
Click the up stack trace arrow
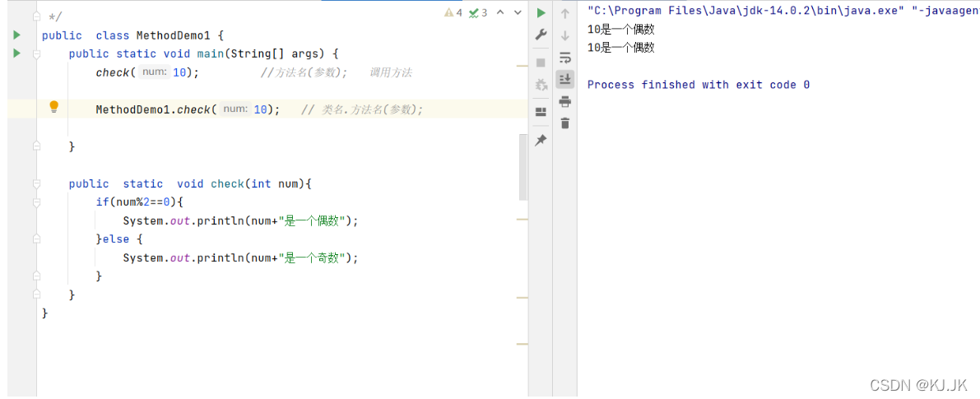coord(565,13)
